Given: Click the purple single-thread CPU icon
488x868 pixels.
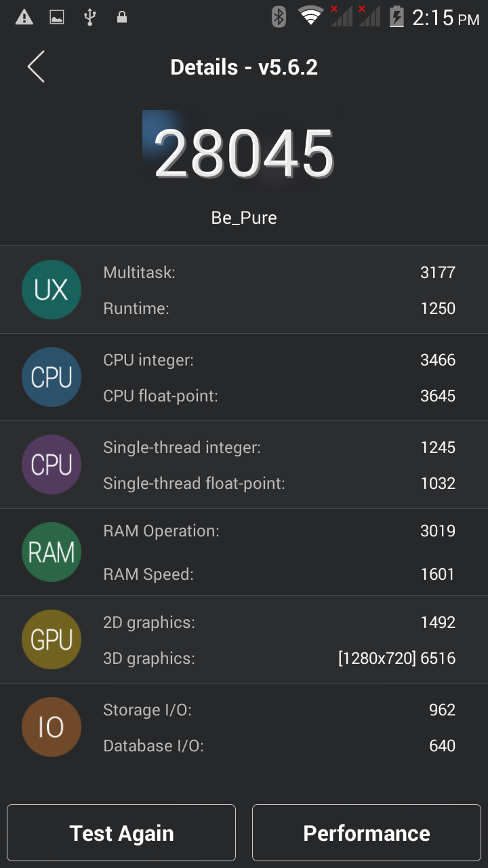Looking at the screenshot, I should [52, 465].
